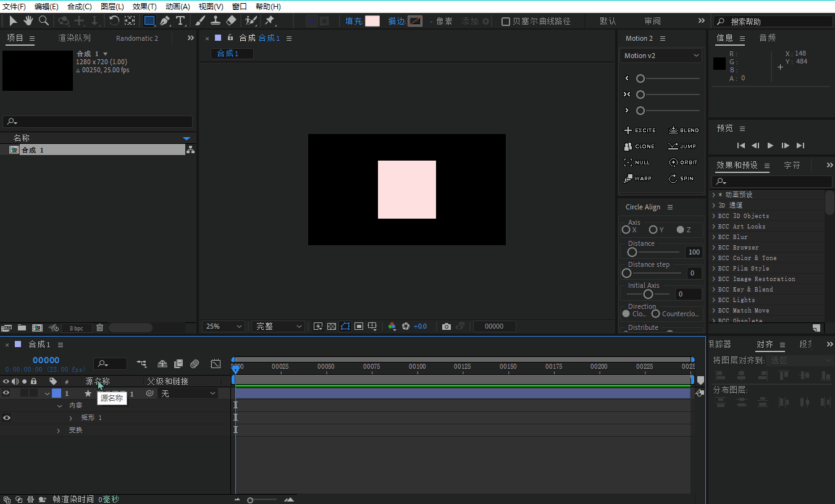
Task: Toggle the lock icon on composition viewer tab
Action: point(230,38)
